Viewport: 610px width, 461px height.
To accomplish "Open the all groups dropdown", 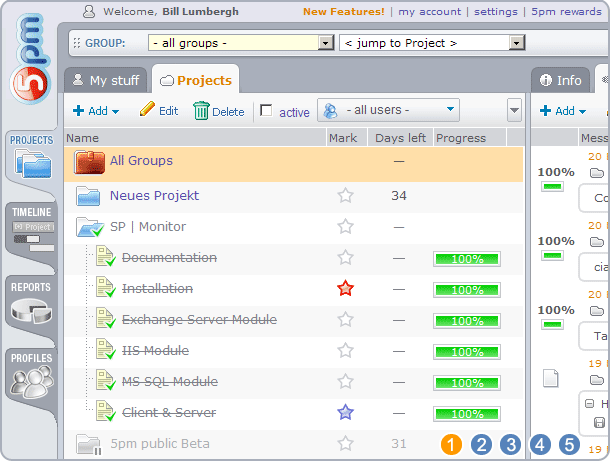I will [241, 43].
